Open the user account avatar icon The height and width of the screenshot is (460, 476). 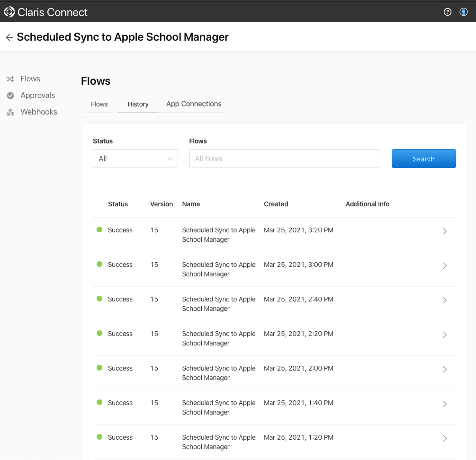click(x=463, y=12)
